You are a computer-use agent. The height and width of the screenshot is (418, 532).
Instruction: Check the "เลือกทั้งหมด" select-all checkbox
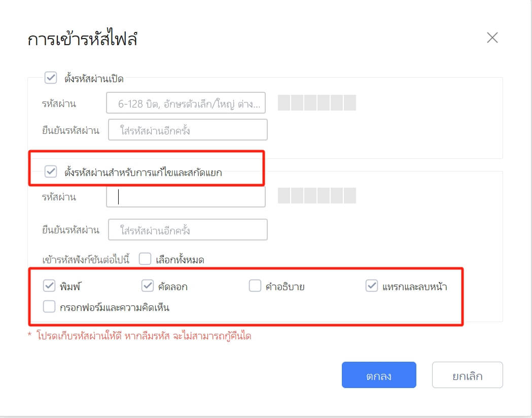[146, 259]
